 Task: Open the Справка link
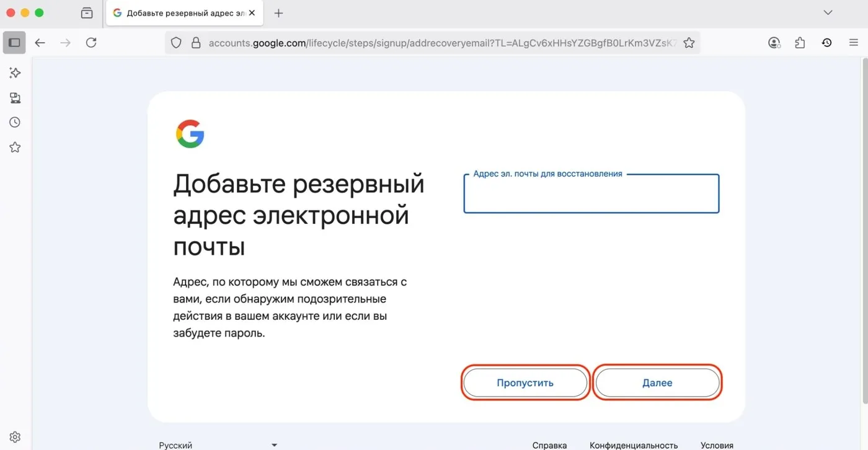tap(549, 445)
